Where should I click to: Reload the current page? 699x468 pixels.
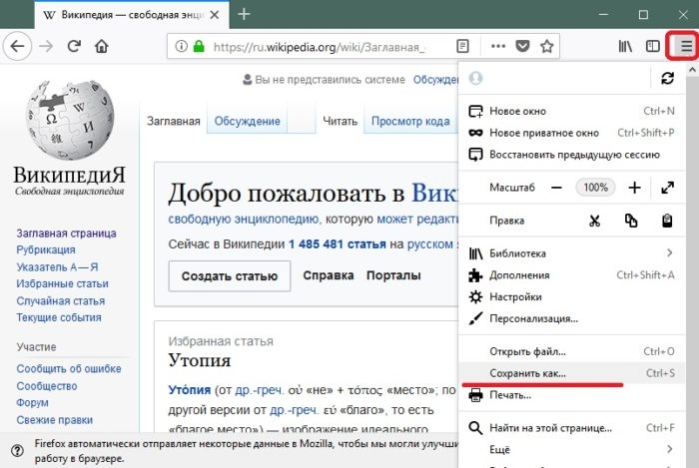(74, 46)
